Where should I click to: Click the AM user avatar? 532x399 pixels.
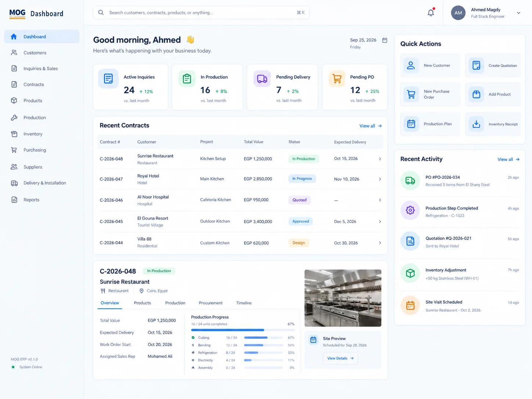[x=458, y=13]
